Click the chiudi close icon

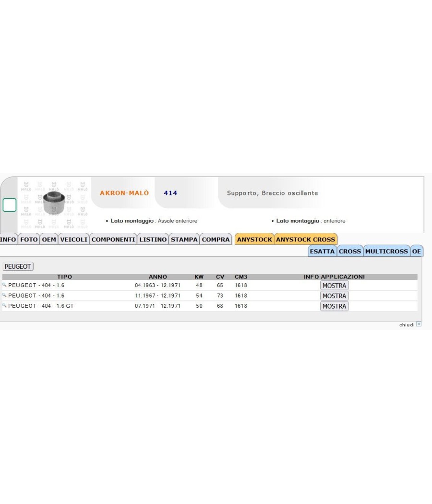point(419,324)
